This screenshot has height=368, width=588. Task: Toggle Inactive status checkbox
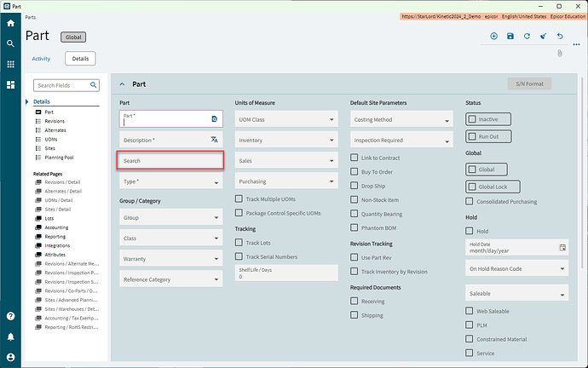point(472,119)
